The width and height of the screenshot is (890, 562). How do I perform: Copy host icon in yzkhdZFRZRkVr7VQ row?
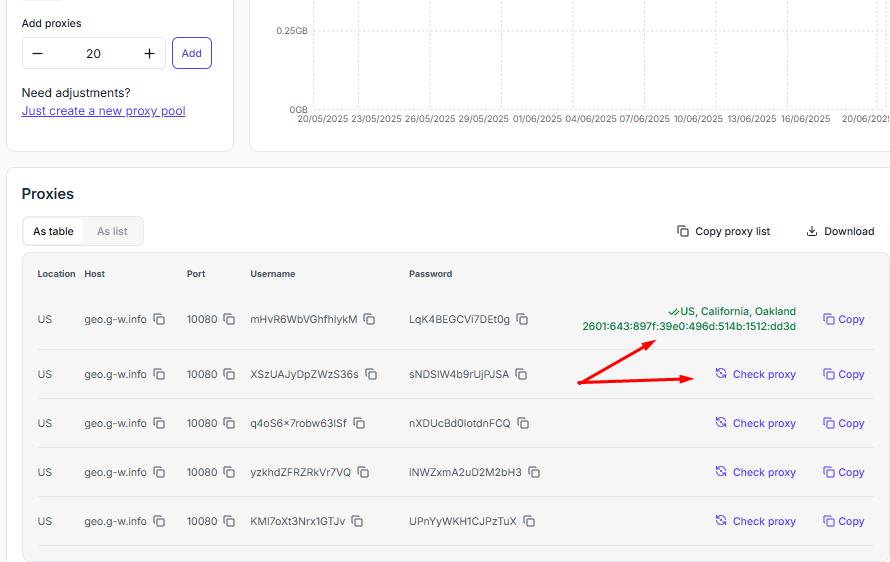point(159,472)
